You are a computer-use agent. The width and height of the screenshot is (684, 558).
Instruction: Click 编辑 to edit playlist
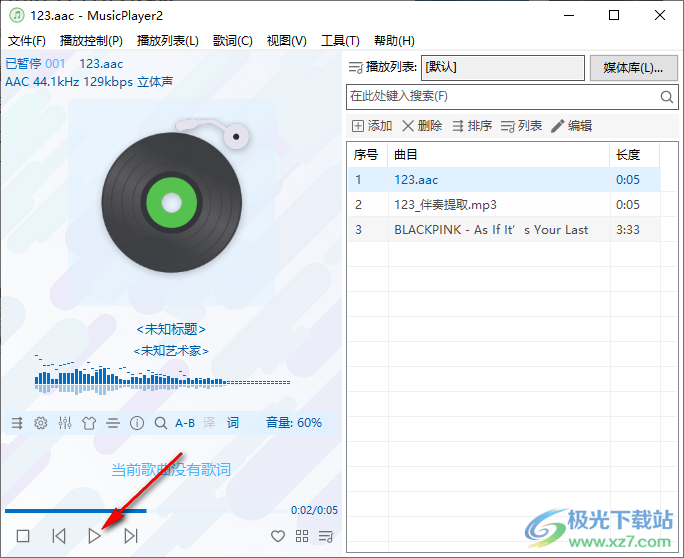click(x=571, y=126)
